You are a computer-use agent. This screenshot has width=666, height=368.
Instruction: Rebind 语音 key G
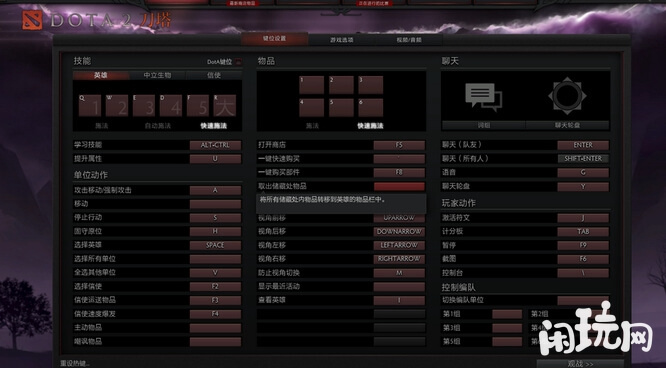(x=583, y=173)
